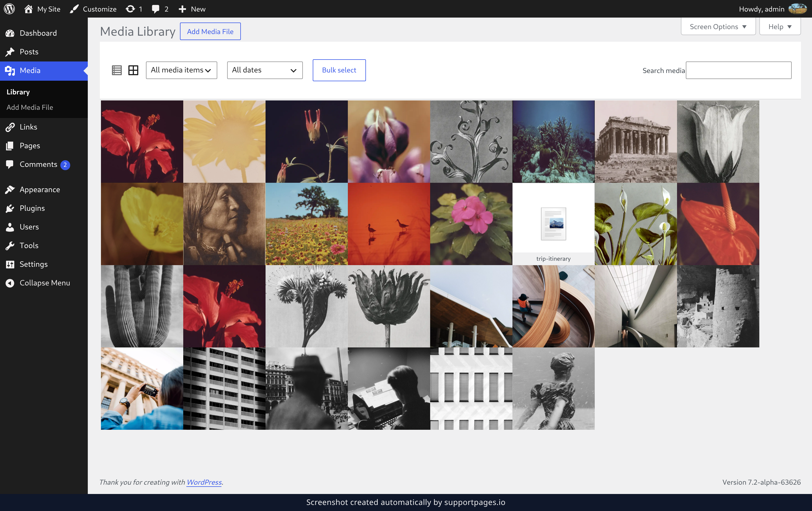Viewport: 812px width, 511px height.
Task: Select the Parthenon ruins thumbnail
Action: click(636, 142)
